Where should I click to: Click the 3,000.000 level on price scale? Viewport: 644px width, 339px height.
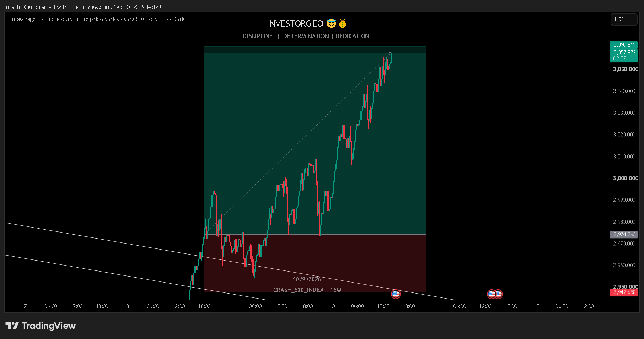626,178
